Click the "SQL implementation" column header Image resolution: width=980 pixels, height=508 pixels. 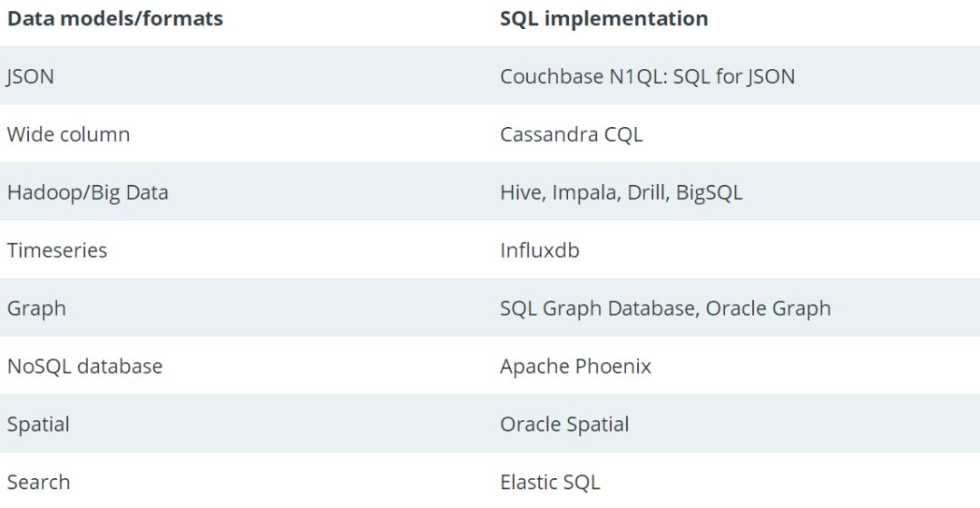click(603, 18)
